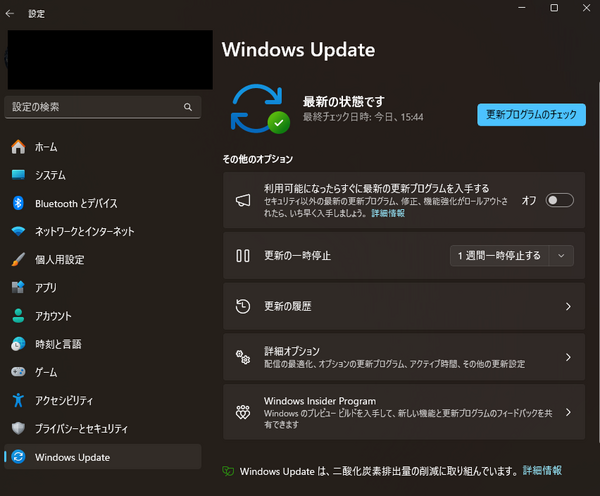Click the large update status sync icon
600x496 pixels.
pos(260,109)
